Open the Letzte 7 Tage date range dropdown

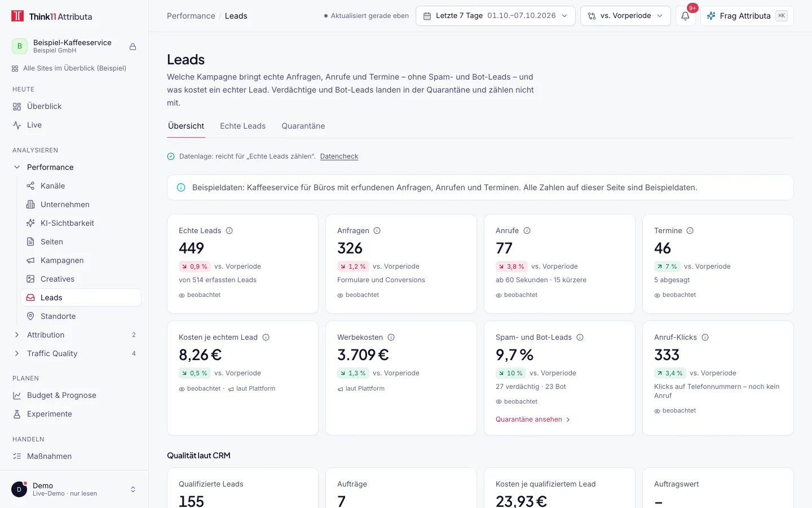(x=496, y=16)
